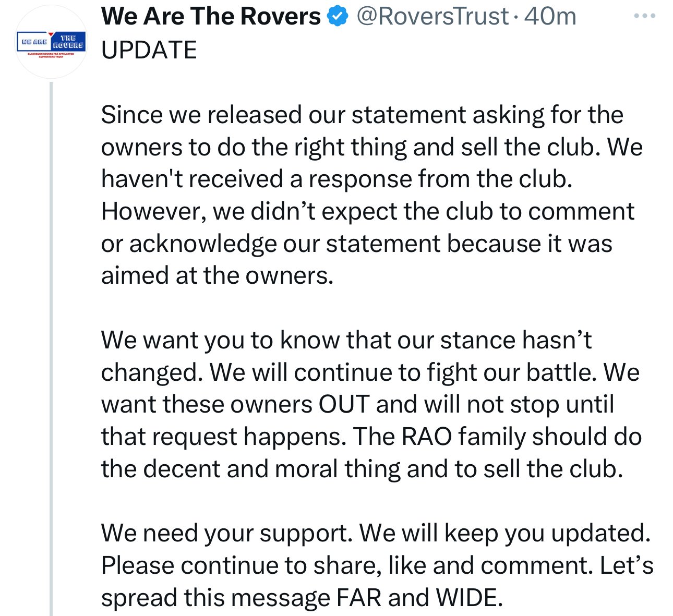
Task: Open the We Are The Rovers avatar
Action: (51, 42)
